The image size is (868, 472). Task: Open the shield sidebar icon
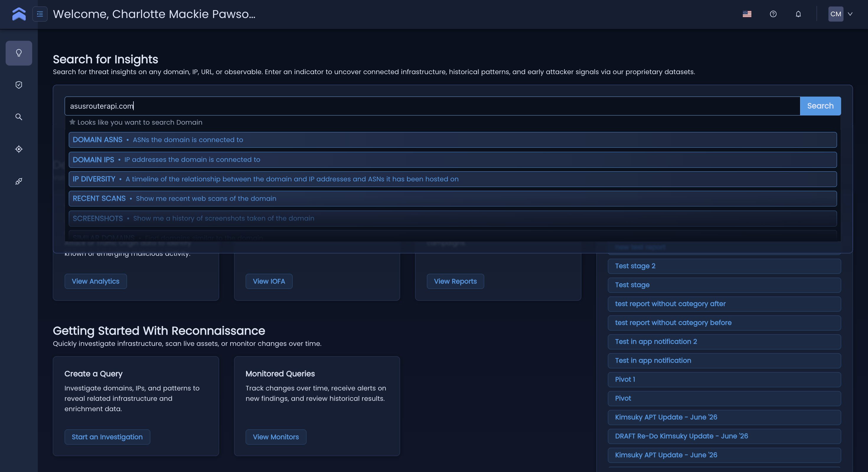(19, 85)
